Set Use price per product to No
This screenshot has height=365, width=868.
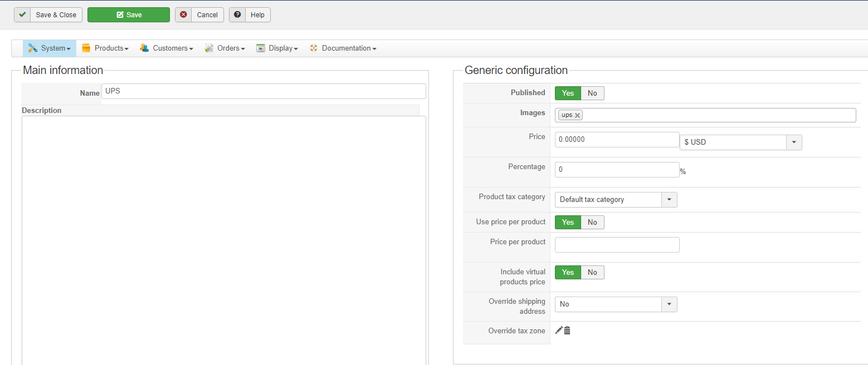click(x=592, y=223)
